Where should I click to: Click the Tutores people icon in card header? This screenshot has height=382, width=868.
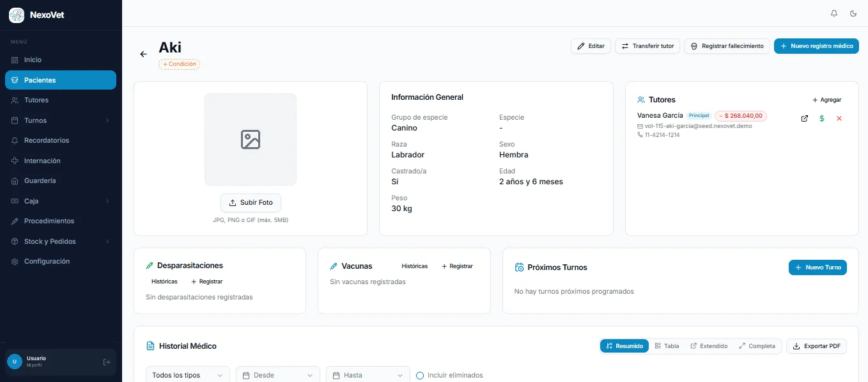click(x=641, y=100)
